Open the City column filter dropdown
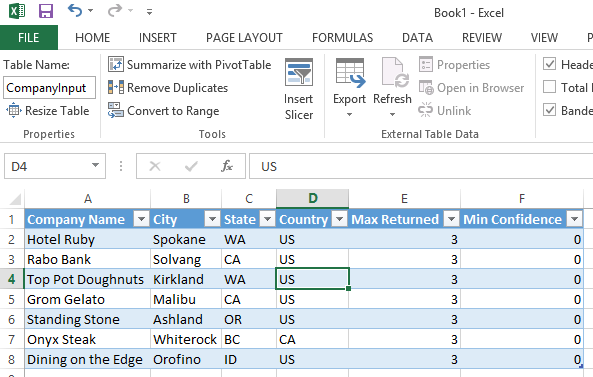The height and width of the screenshot is (377, 593). pyautogui.click(x=212, y=219)
